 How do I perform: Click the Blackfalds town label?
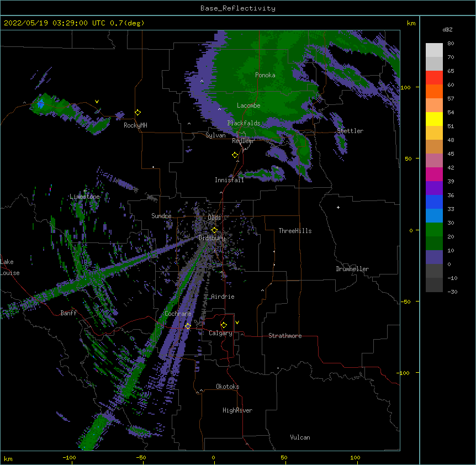click(x=244, y=123)
